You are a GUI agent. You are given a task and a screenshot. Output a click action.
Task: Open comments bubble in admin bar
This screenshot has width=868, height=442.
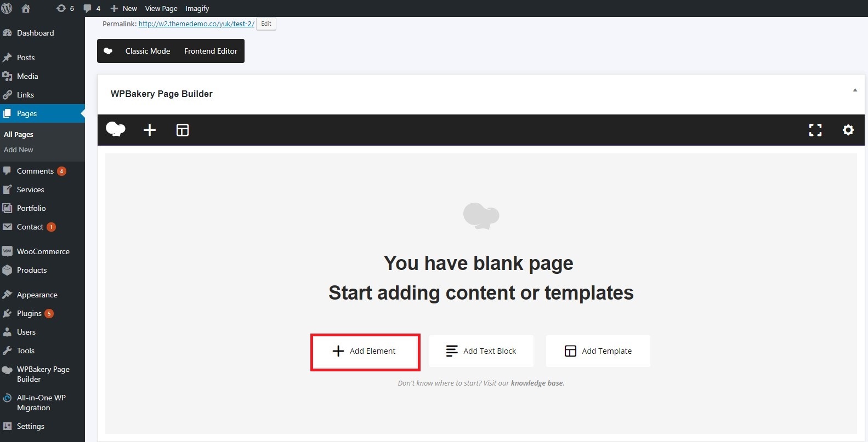click(92, 8)
